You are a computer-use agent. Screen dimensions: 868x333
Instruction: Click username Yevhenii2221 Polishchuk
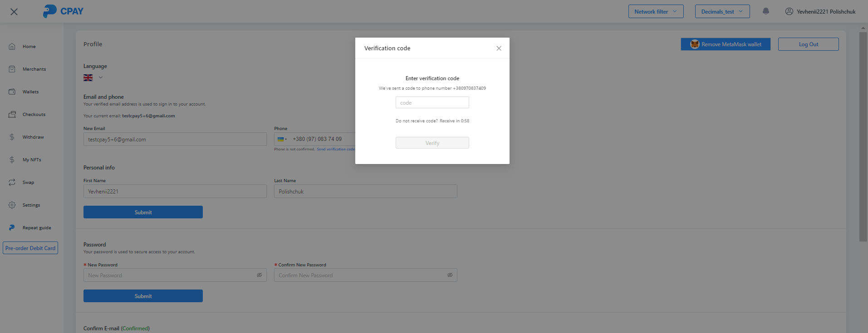826,11
